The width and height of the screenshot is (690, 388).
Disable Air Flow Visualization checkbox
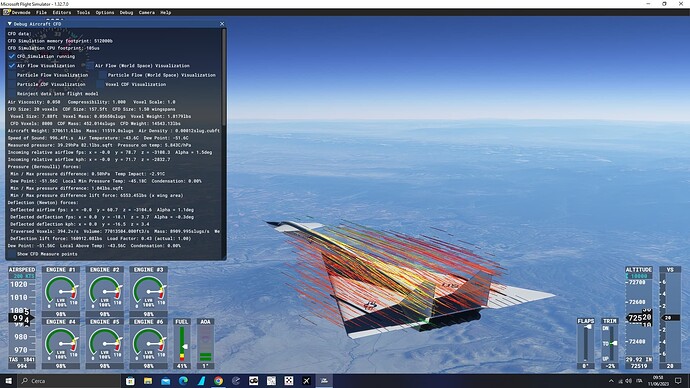[12, 66]
